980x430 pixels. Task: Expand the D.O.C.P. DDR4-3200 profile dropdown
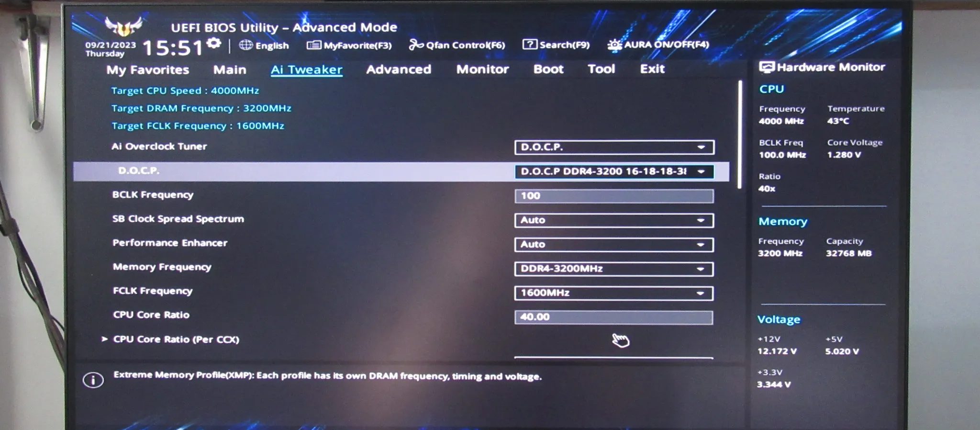(614, 171)
